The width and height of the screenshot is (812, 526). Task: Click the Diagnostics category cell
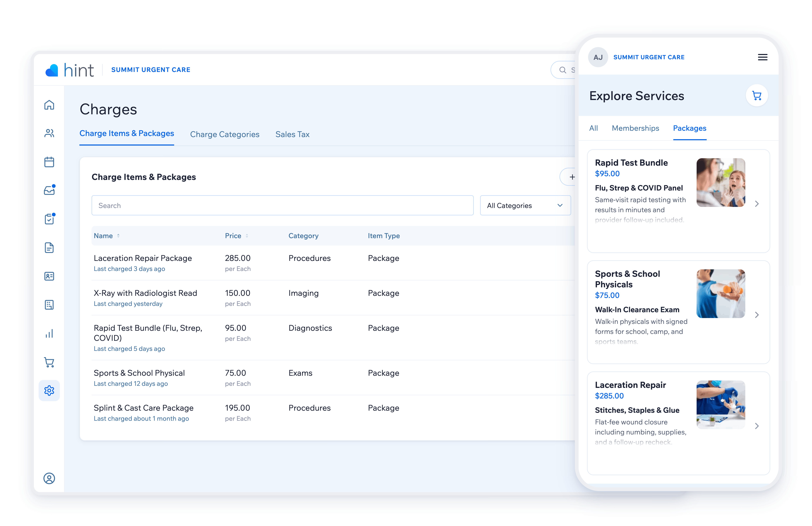[310, 328]
